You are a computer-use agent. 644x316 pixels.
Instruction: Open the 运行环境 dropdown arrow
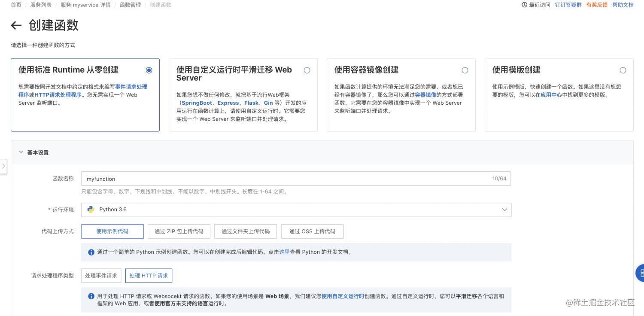(504, 210)
